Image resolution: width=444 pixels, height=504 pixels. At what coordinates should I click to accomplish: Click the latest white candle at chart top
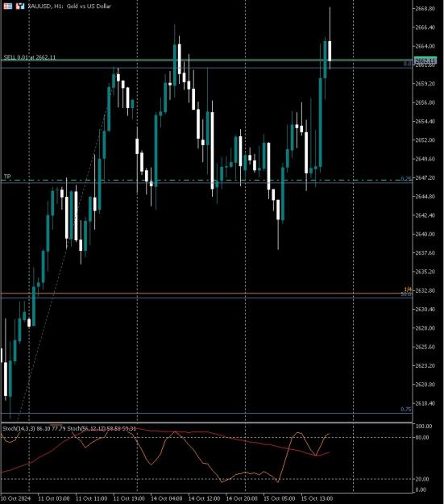tap(330, 51)
